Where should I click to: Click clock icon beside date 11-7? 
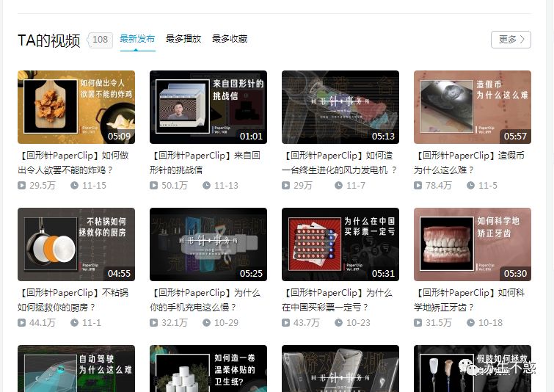point(338,185)
